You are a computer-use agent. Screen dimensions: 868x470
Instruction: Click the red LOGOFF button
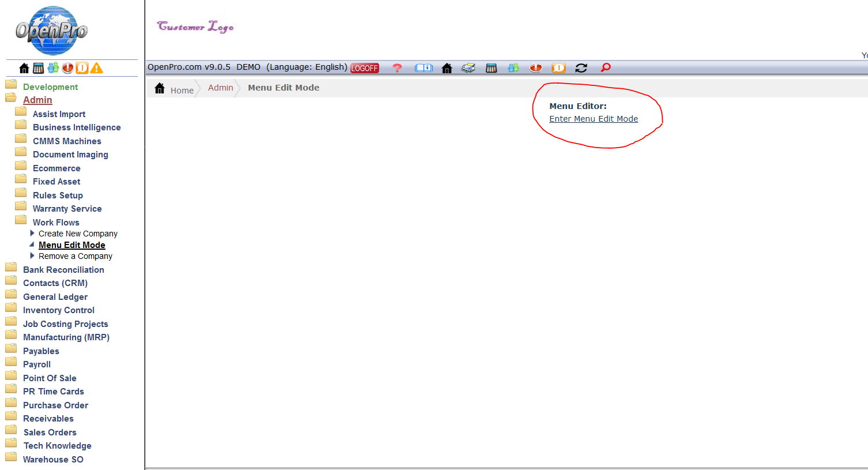tap(364, 68)
